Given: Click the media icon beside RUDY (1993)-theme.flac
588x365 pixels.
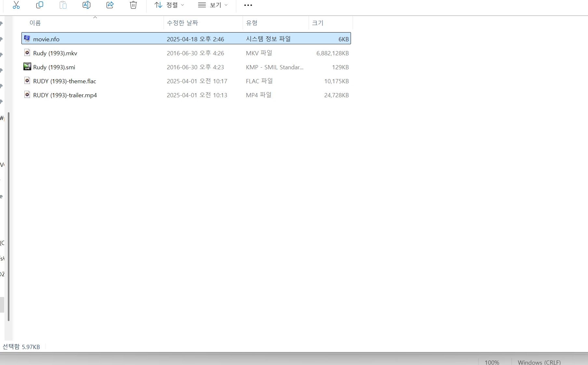Looking at the screenshot, I should pos(27,81).
